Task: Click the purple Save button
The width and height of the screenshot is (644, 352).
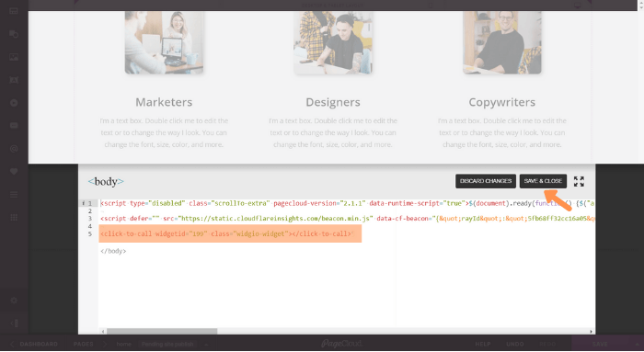Action: click(600, 344)
